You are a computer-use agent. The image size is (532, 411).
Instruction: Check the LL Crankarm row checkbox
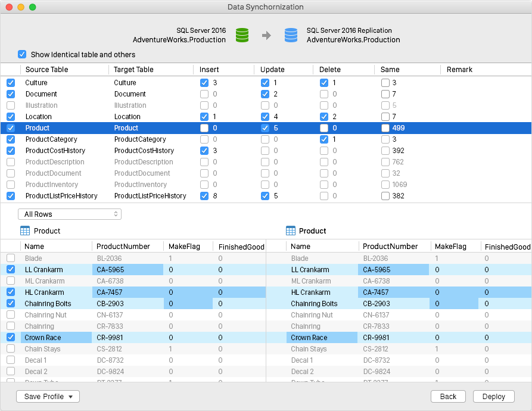tap(11, 270)
